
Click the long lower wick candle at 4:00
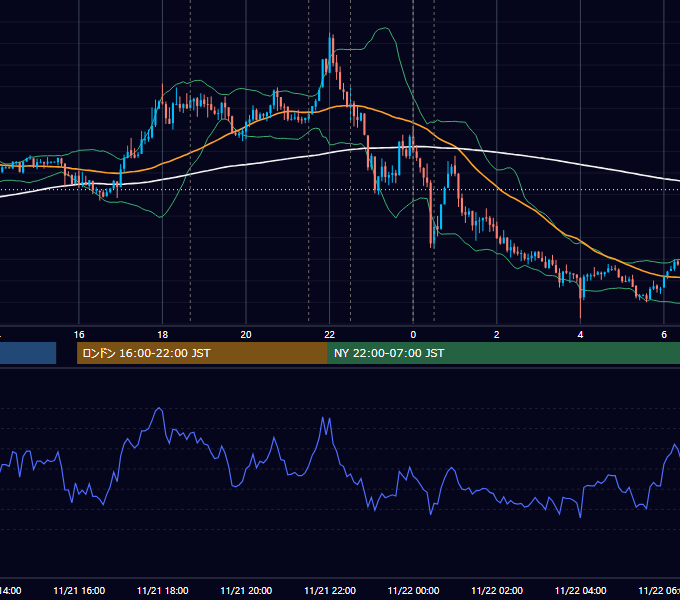click(x=580, y=299)
